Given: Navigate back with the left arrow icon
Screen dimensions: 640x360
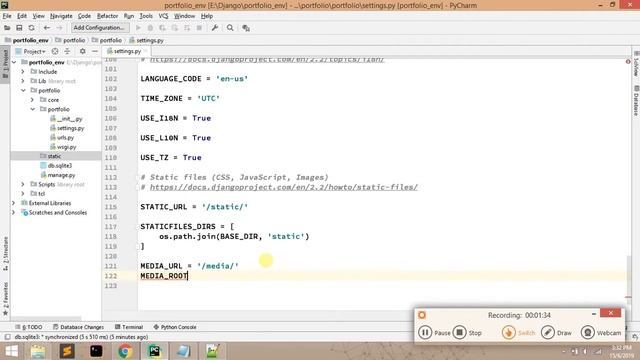Looking at the screenshot, I should point(47,28).
